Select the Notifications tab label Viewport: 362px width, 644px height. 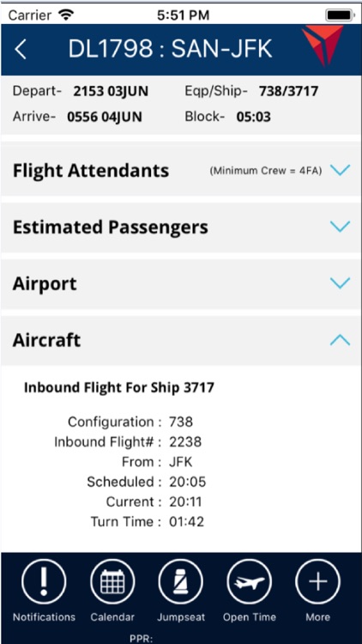coord(44,617)
